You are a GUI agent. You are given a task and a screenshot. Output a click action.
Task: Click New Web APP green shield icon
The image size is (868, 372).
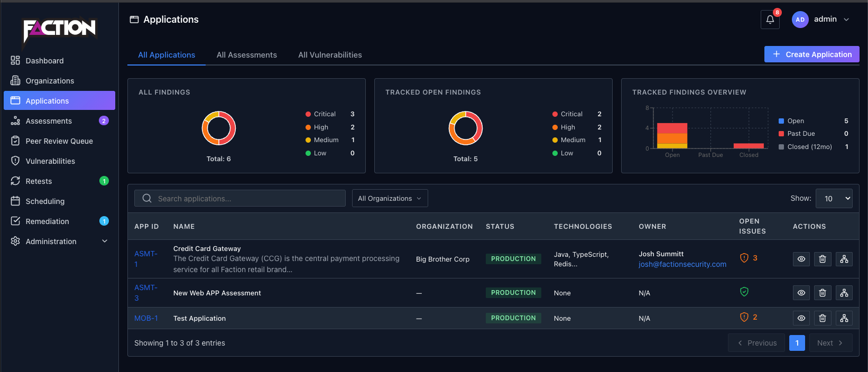(x=744, y=292)
